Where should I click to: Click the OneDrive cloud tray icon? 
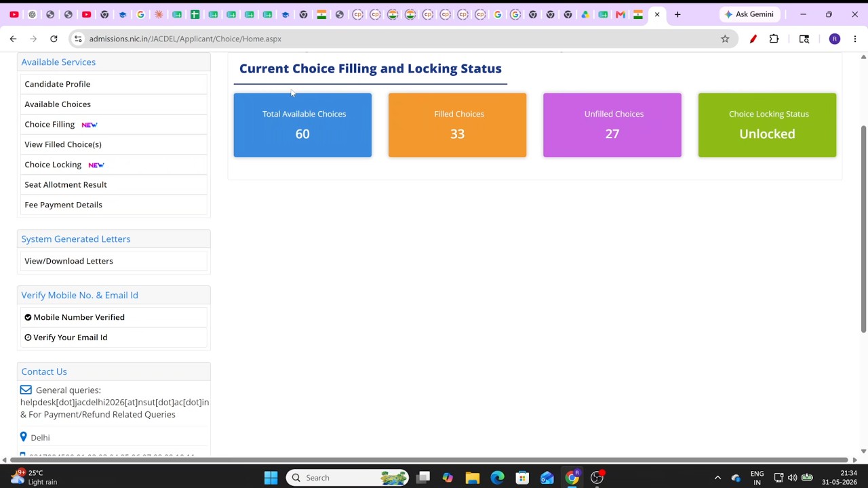(x=736, y=478)
